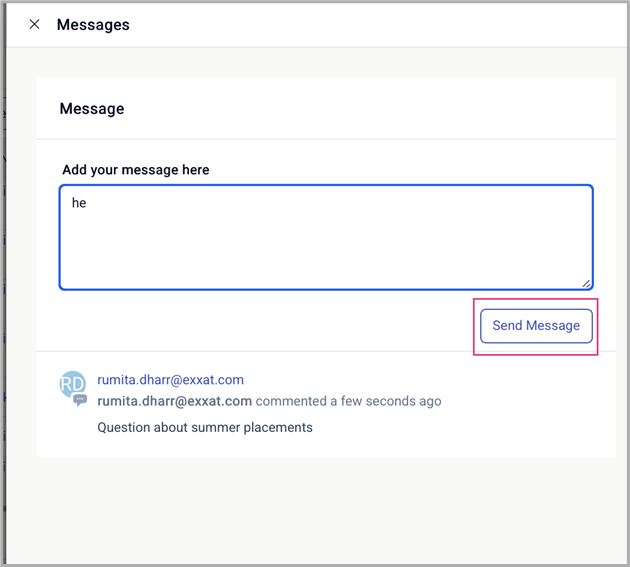Place cursor after typed text "he"

pyautogui.click(x=88, y=203)
